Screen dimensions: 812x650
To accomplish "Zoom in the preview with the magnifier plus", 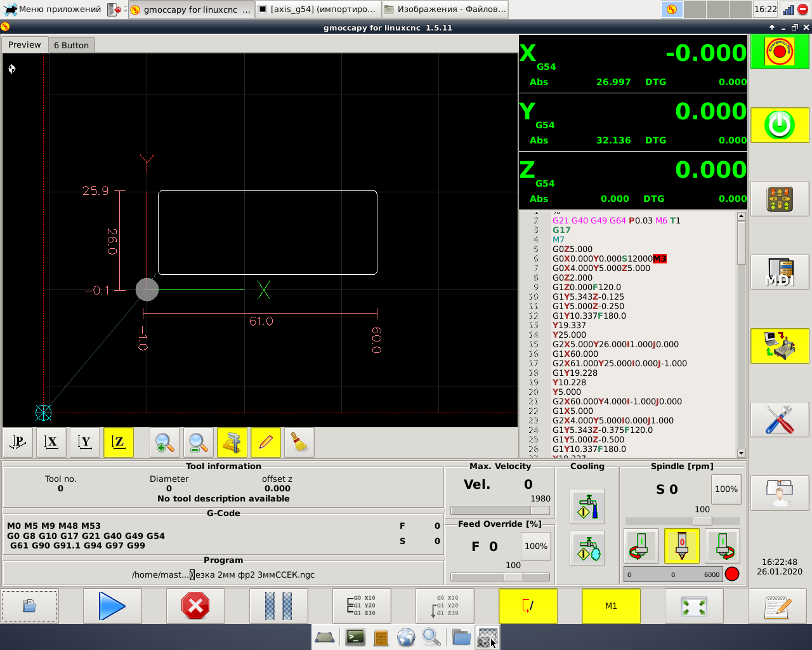I will pyautogui.click(x=164, y=442).
